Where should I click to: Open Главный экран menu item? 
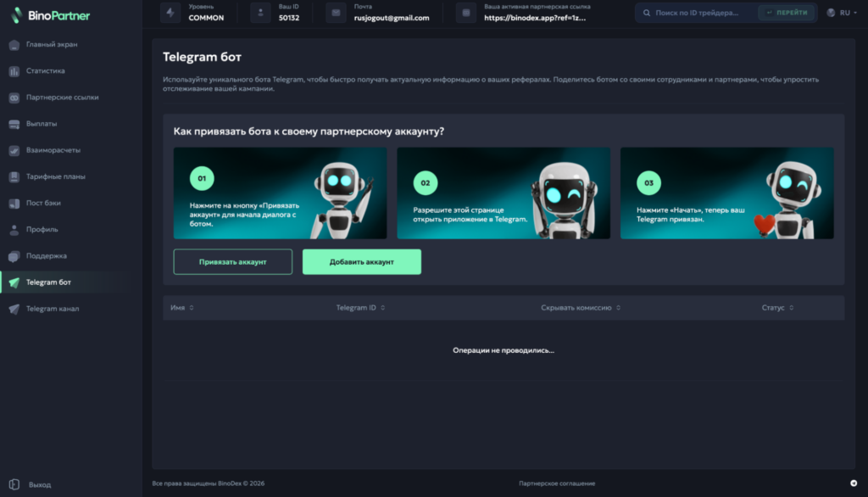pyautogui.click(x=52, y=44)
